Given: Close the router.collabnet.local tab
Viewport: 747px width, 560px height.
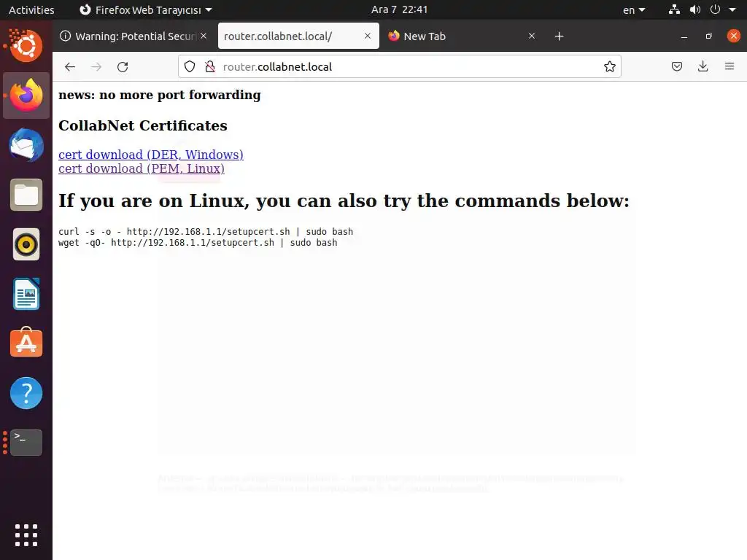Looking at the screenshot, I should pyautogui.click(x=368, y=36).
